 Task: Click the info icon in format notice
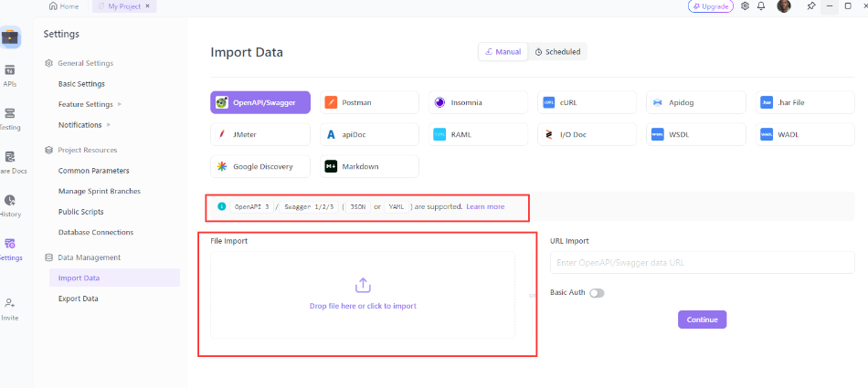coord(222,206)
